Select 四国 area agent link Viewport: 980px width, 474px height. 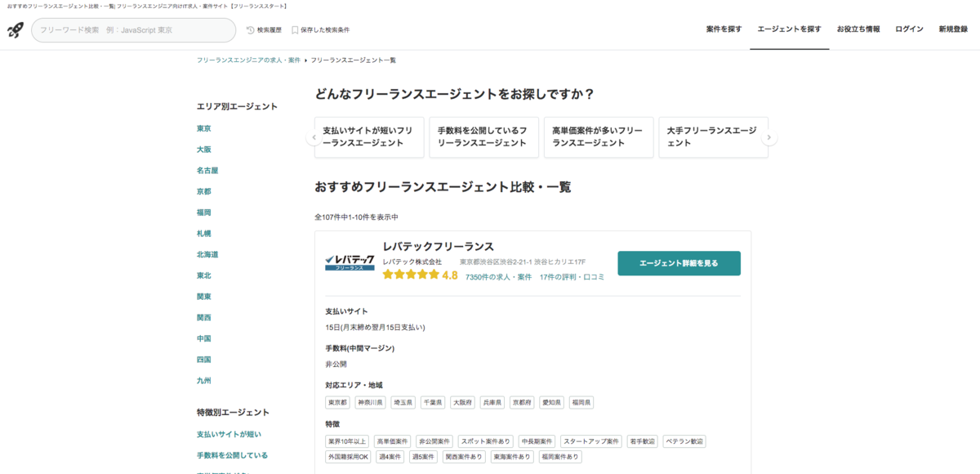coord(204,360)
